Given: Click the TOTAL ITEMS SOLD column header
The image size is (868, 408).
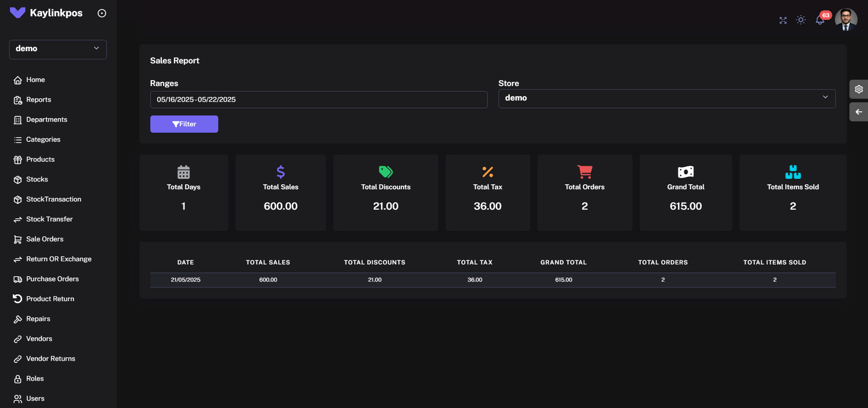Looking at the screenshot, I should point(775,262).
